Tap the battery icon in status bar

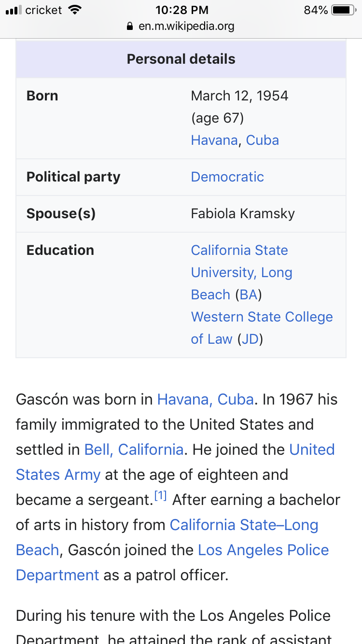point(343,10)
